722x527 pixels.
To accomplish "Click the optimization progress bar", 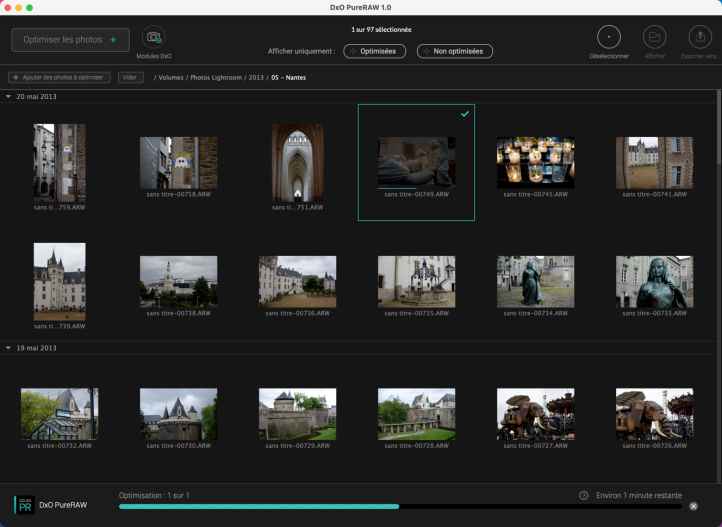I will tap(400, 506).
